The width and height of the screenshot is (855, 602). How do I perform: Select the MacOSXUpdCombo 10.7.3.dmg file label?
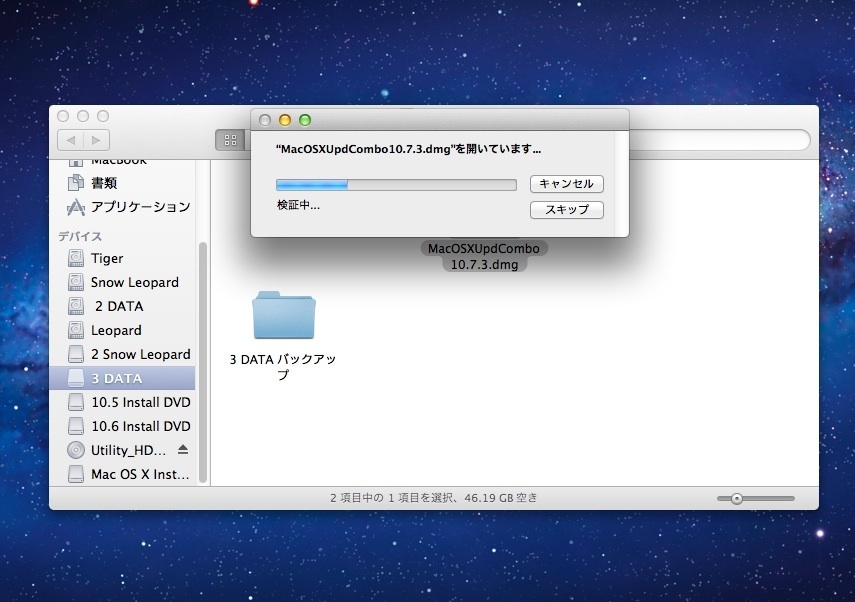click(x=484, y=256)
